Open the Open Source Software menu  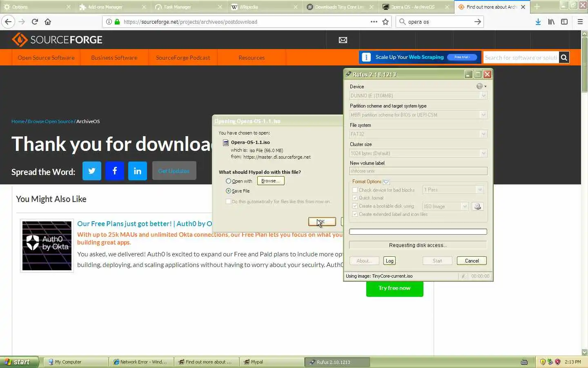pos(46,58)
